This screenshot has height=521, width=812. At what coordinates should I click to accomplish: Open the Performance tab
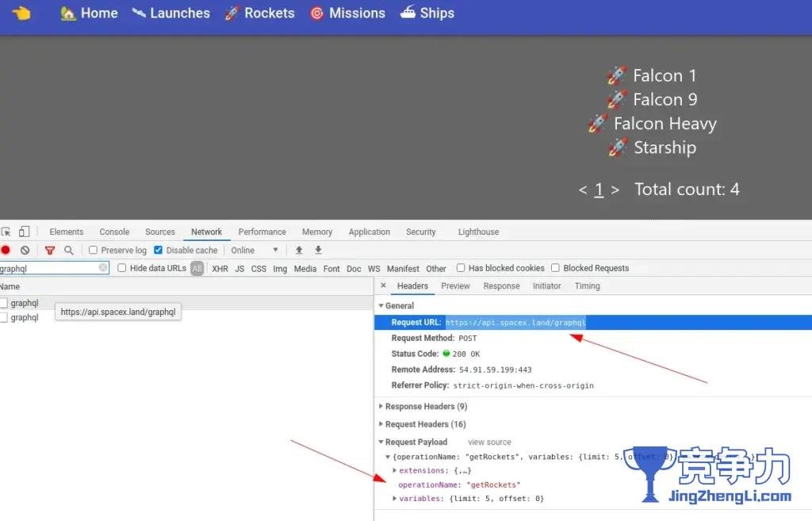[262, 232]
